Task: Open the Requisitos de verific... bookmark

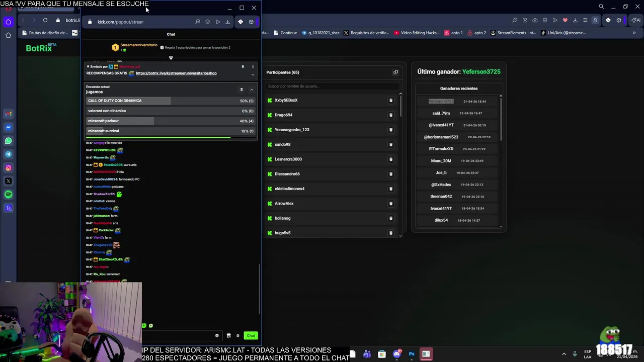Action: click(x=366, y=33)
